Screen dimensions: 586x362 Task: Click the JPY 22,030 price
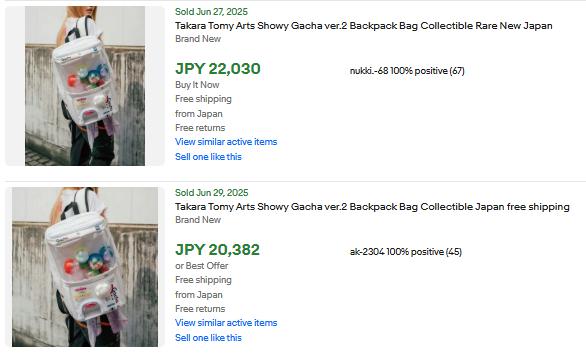218,69
